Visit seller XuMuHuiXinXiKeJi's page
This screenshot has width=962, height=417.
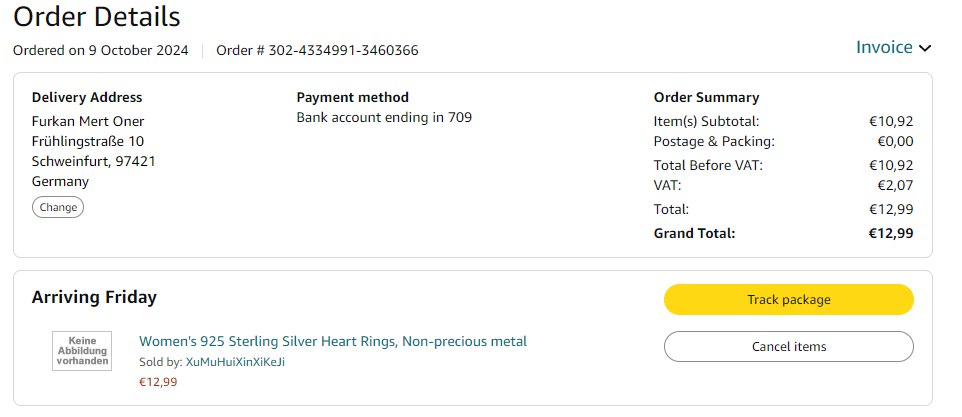coord(235,362)
